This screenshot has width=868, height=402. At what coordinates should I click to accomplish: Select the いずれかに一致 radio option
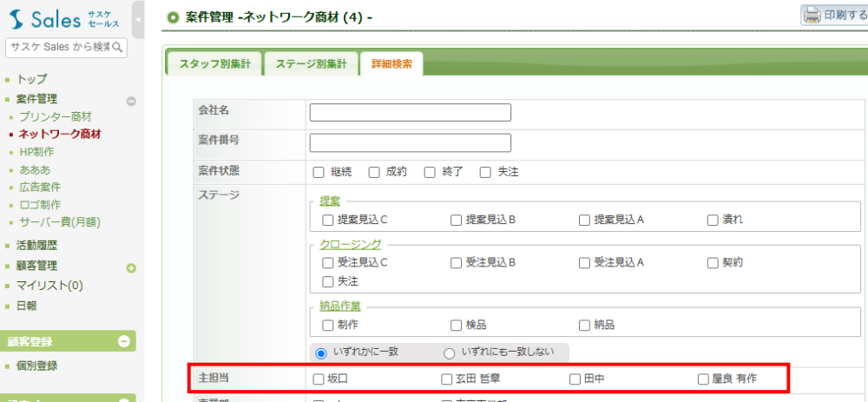pyautogui.click(x=321, y=353)
